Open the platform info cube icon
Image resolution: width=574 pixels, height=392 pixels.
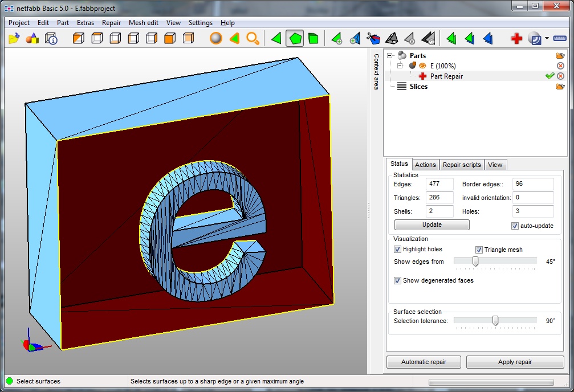[51, 38]
